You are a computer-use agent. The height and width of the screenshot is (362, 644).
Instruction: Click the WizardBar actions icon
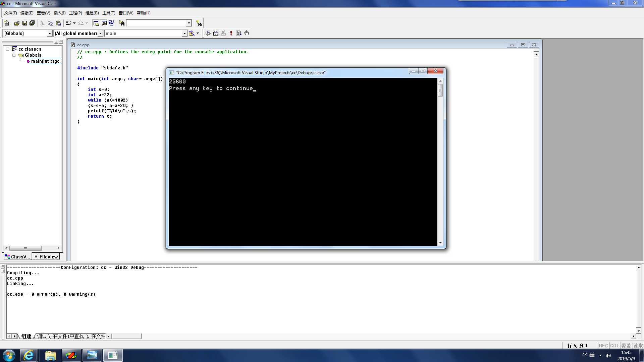(x=192, y=33)
